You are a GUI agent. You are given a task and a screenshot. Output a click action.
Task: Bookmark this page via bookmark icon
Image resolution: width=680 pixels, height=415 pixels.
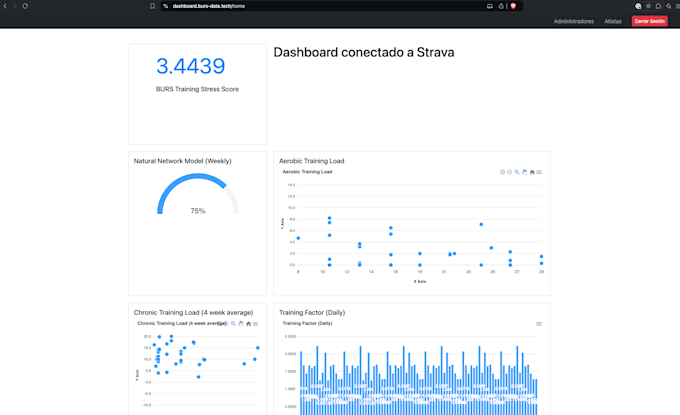tap(152, 6)
